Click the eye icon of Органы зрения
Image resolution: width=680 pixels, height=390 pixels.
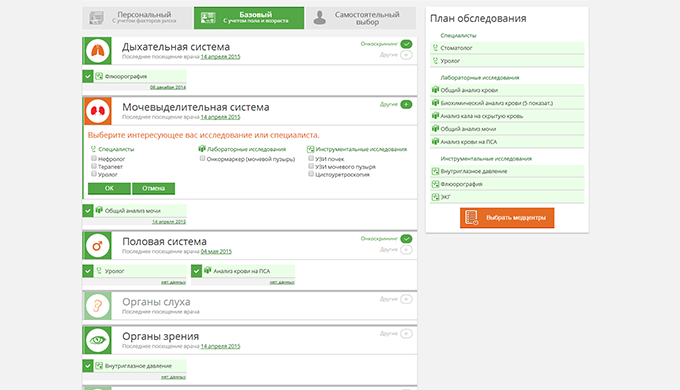[x=98, y=340]
